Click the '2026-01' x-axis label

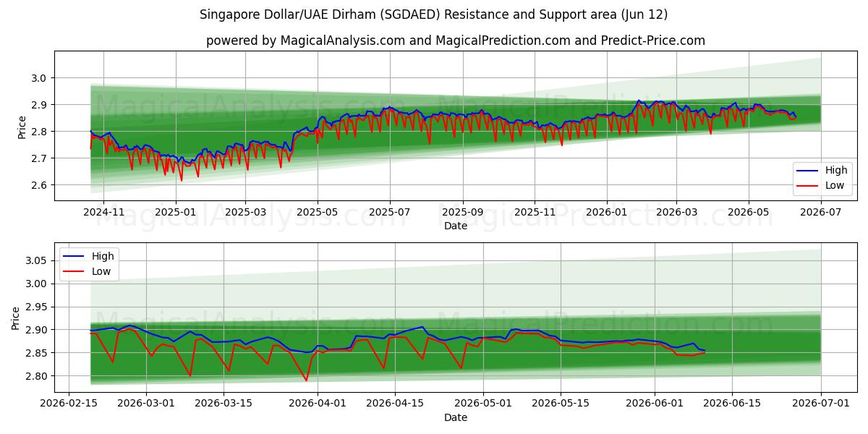pos(607,213)
